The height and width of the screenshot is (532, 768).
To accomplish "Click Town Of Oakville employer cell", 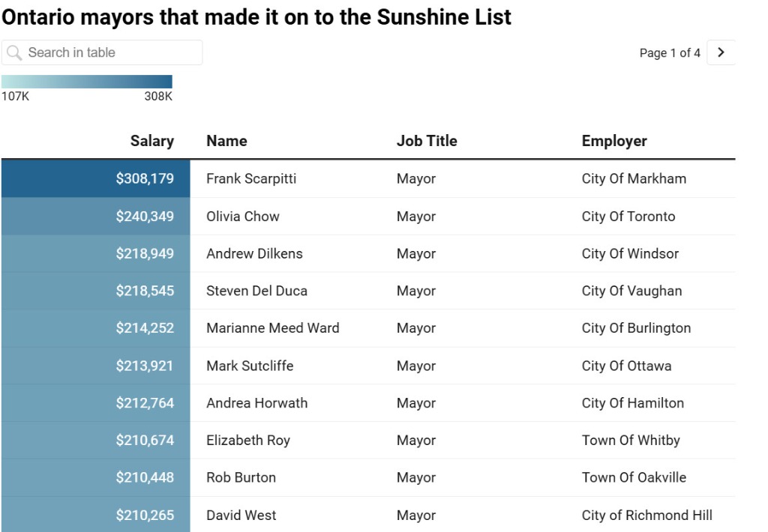I will pyautogui.click(x=633, y=477).
